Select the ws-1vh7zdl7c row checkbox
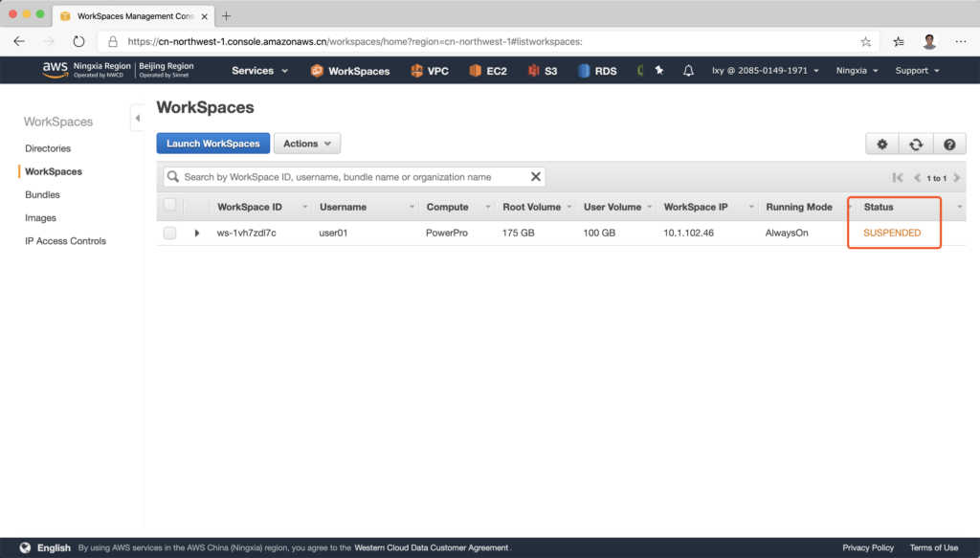This screenshot has width=980, height=558. (169, 233)
